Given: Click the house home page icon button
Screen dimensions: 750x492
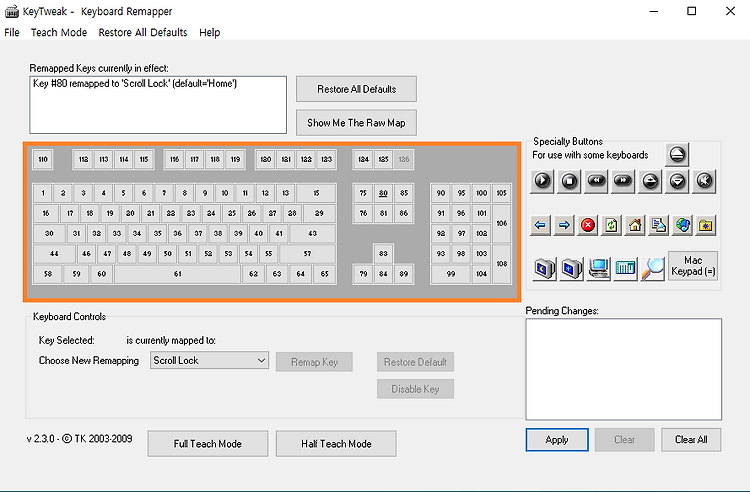Looking at the screenshot, I should (x=635, y=225).
